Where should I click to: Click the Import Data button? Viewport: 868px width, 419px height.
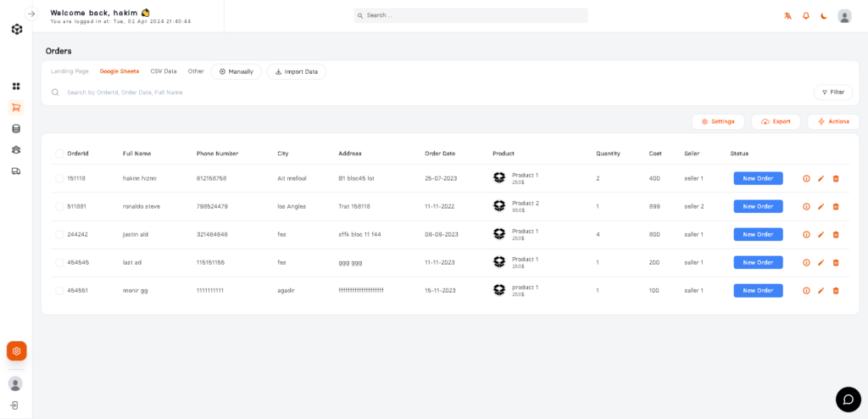click(297, 71)
